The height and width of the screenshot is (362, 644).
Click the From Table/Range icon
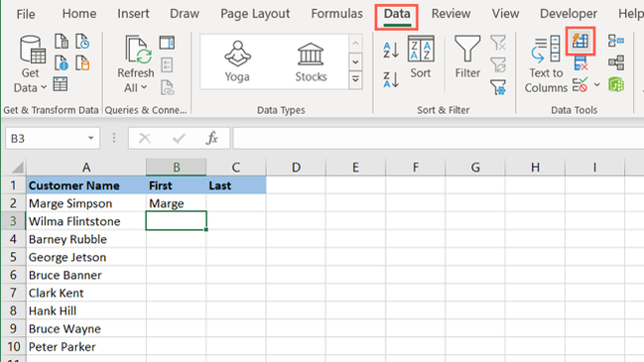[61, 84]
